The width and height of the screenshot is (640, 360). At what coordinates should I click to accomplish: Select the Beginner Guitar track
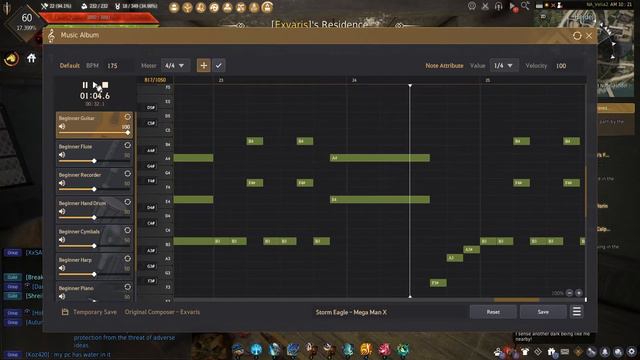95,124
